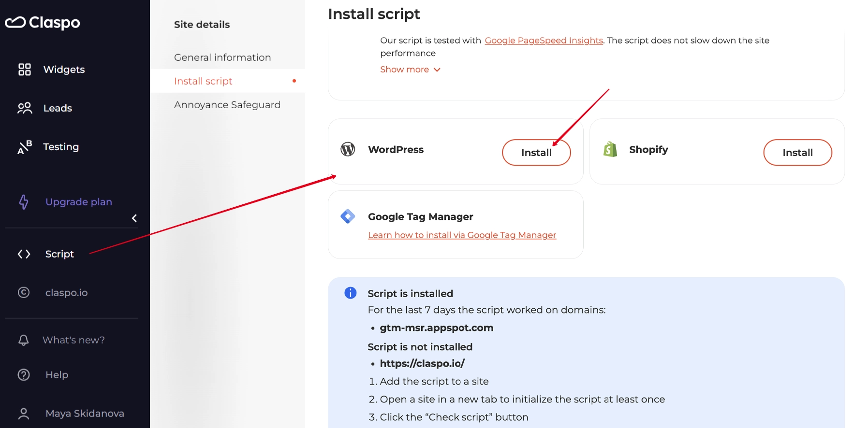Open Maya Skidanova account menu
This screenshot has width=868, height=428.
[85, 414]
